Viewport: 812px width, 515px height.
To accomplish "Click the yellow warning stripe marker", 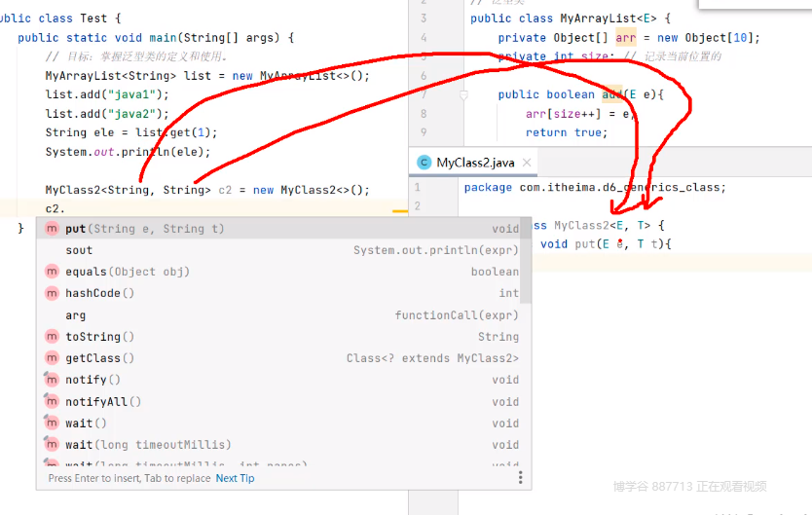I will click(x=400, y=211).
